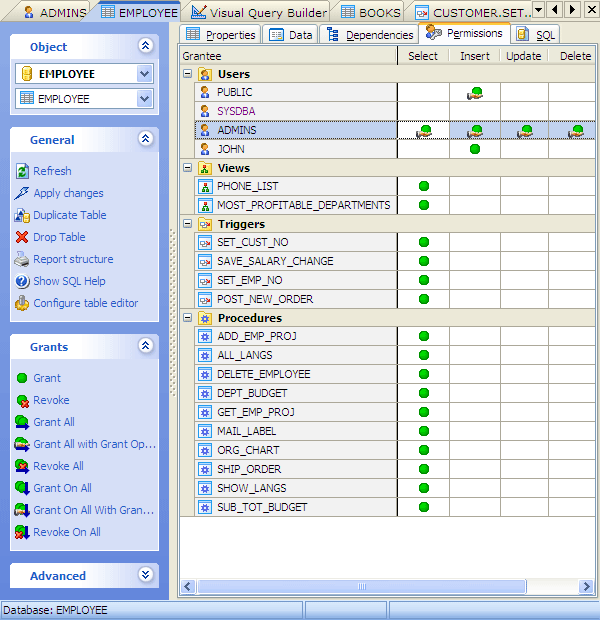The height and width of the screenshot is (620, 600).
Task: Click the Configure table editor link
Action: pyautogui.click(x=86, y=303)
